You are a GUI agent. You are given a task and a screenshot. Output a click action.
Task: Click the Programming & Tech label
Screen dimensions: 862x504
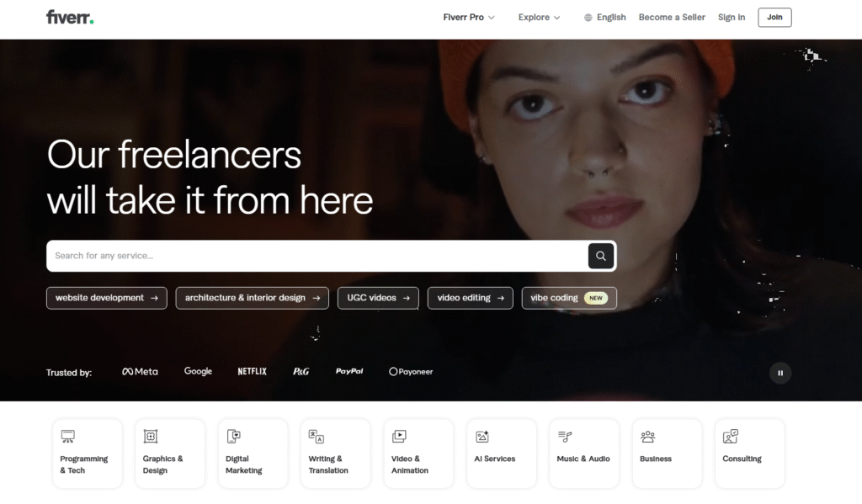tap(83, 464)
